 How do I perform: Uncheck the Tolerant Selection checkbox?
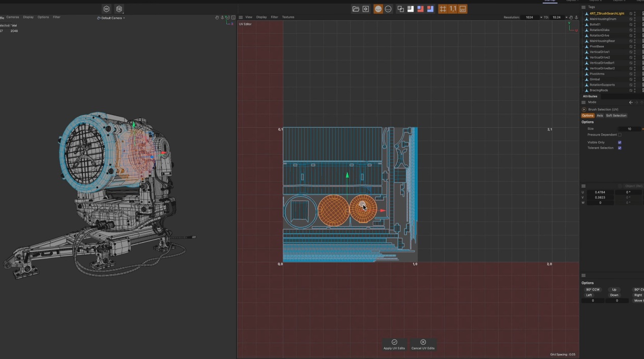pos(620,148)
